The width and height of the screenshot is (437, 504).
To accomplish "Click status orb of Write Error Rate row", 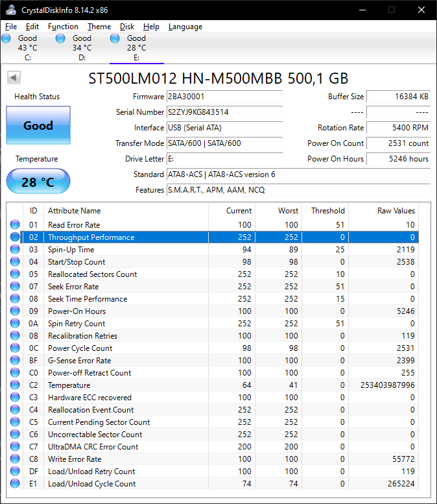I will pyautogui.click(x=15, y=459).
